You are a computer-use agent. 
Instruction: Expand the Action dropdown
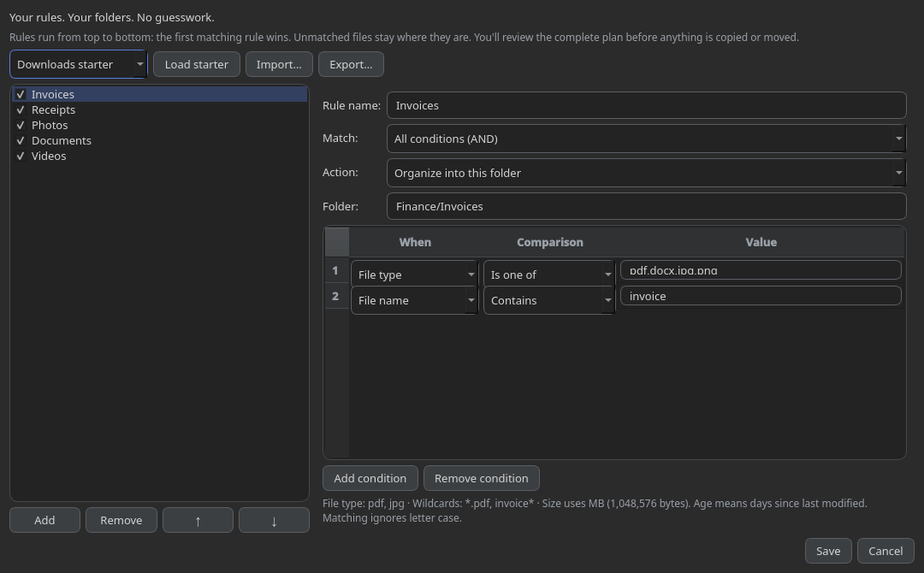[646, 173]
